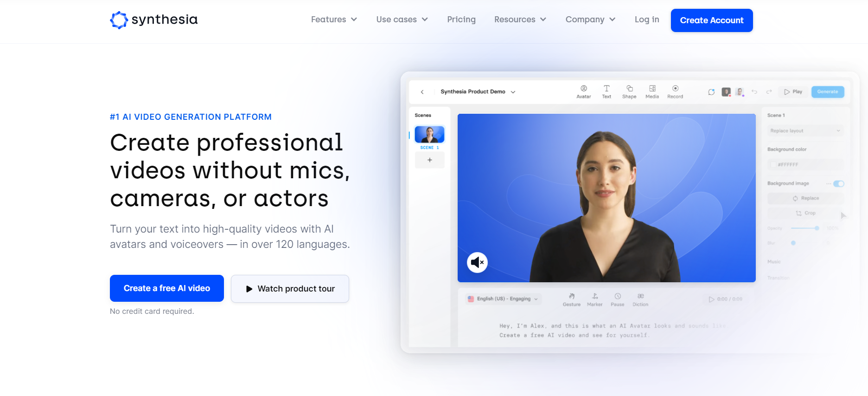Viewport: 868px width, 396px height.
Task: Click the Gesture icon
Action: point(572,299)
